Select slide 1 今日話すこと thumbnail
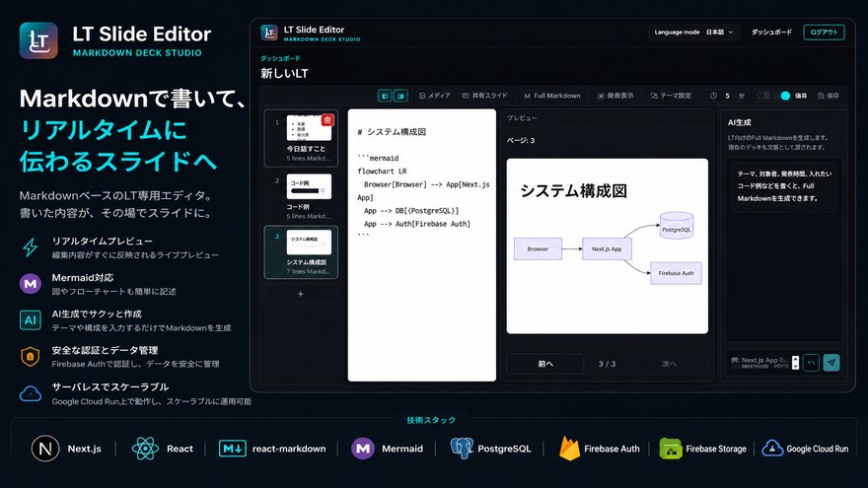Viewport: 868px width, 488px height. pos(301,138)
